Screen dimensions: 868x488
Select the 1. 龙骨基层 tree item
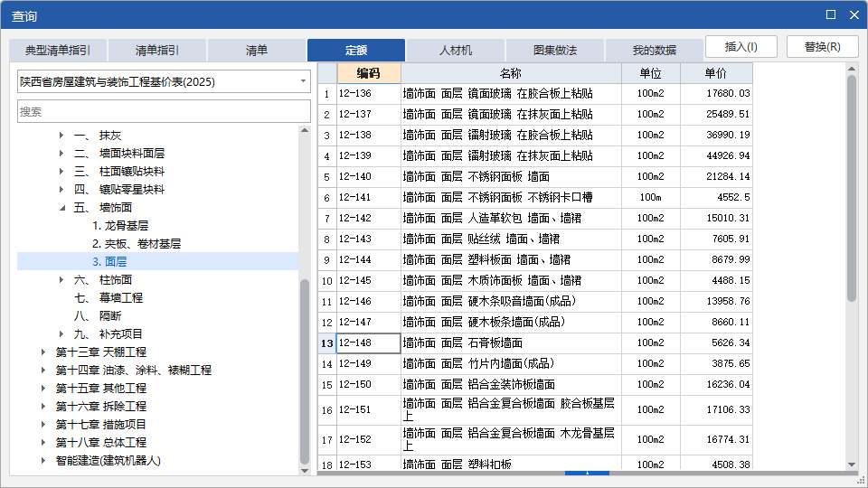[120, 226]
